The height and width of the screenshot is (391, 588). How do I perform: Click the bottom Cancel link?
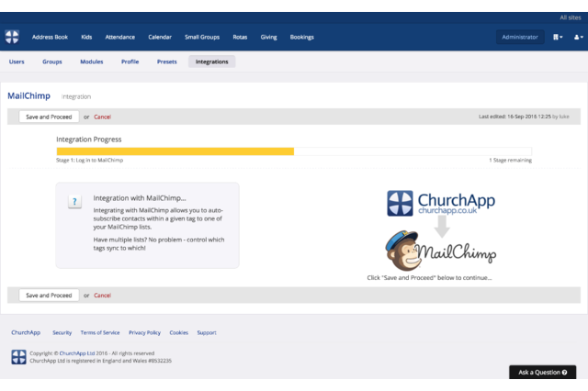(102, 296)
